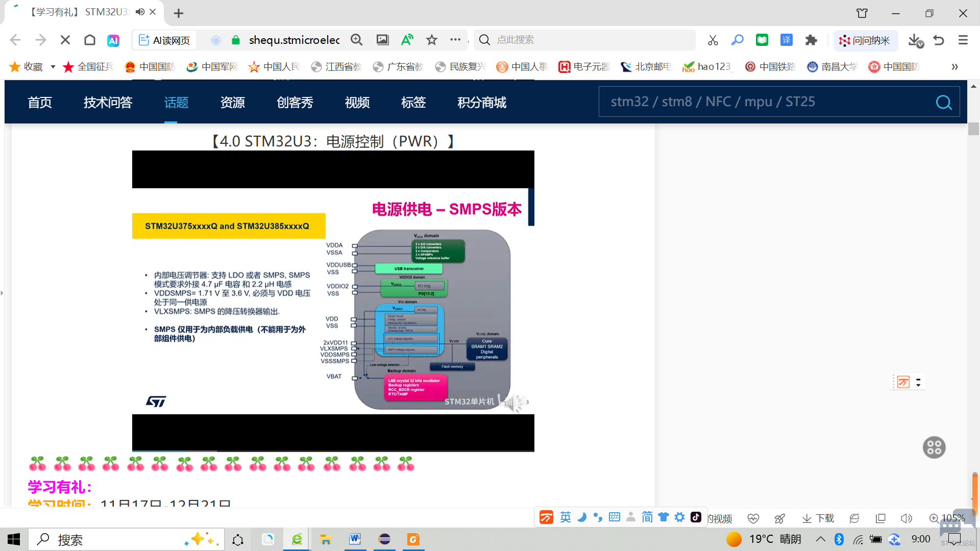Click the site search magnifier icon
The height and width of the screenshot is (551, 980).
click(943, 103)
